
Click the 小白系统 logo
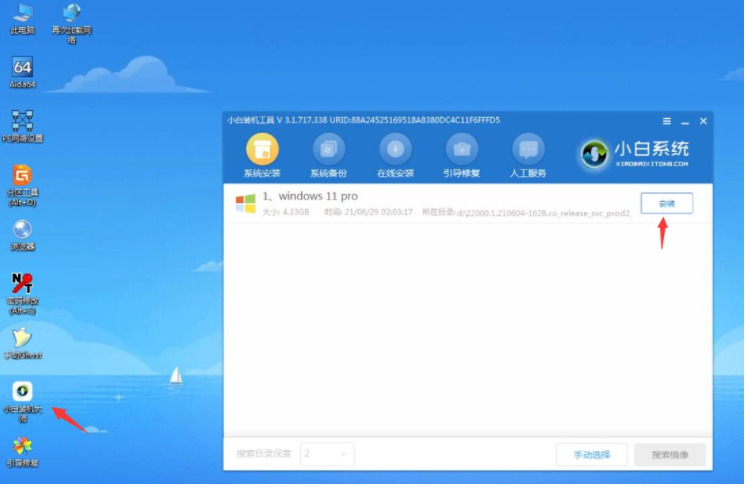(636, 153)
